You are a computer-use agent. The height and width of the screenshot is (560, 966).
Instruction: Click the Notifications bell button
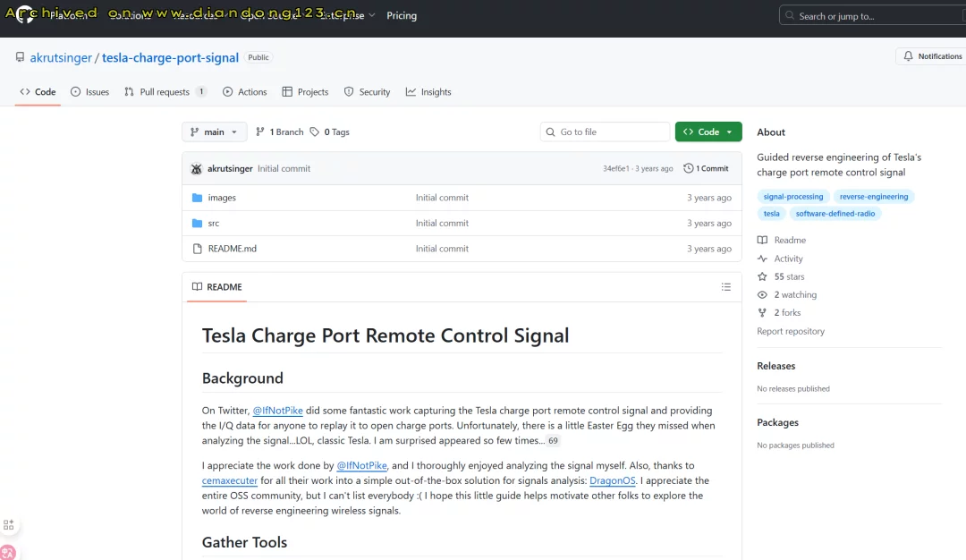pyautogui.click(x=930, y=56)
